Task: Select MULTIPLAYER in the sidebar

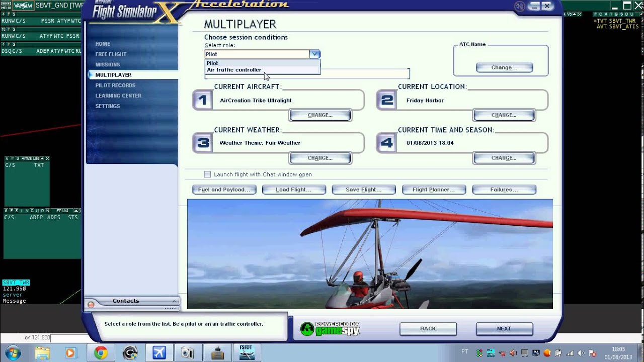Action: click(113, 75)
